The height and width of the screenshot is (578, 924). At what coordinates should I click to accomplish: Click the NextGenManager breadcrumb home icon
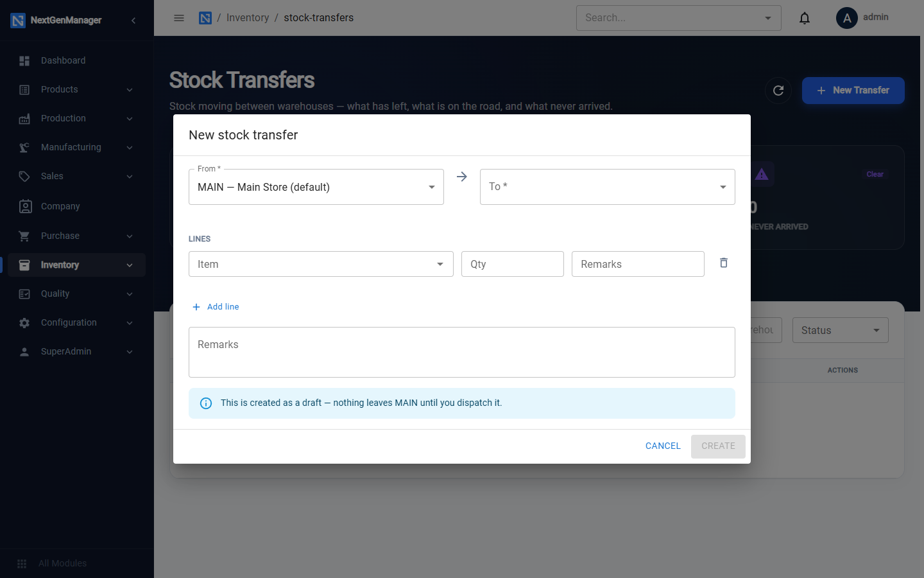pyautogui.click(x=205, y=18)
